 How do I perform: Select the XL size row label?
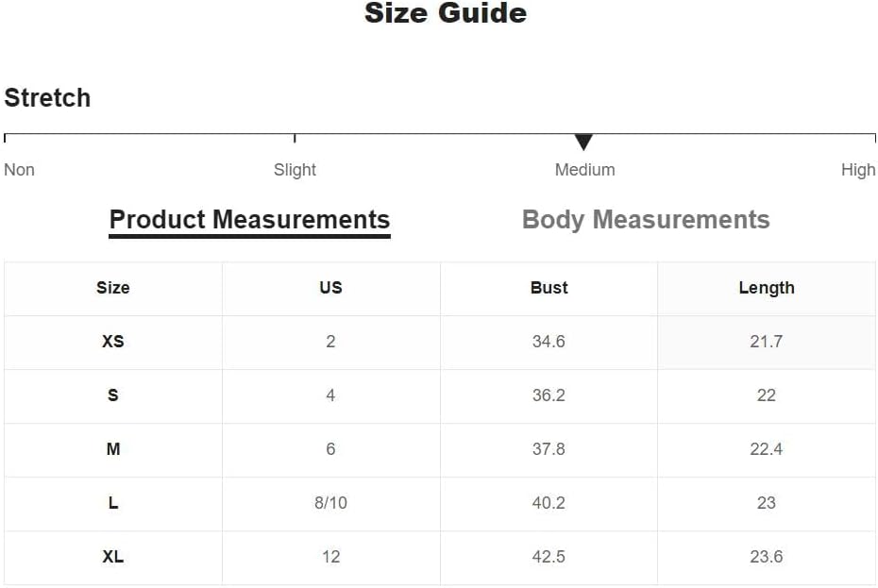tap(113, 557)
